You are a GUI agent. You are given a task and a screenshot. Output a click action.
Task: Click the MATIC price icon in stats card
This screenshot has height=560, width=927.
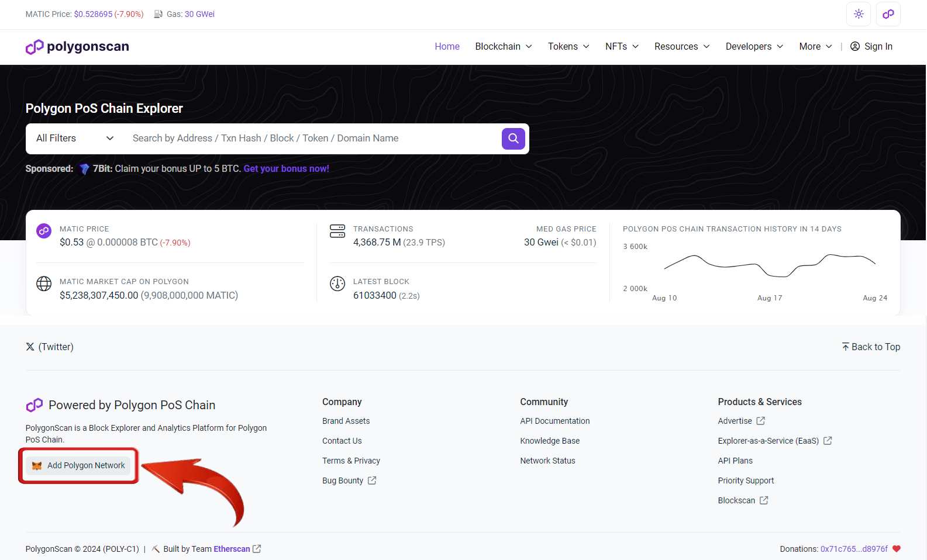pos(44,231)
